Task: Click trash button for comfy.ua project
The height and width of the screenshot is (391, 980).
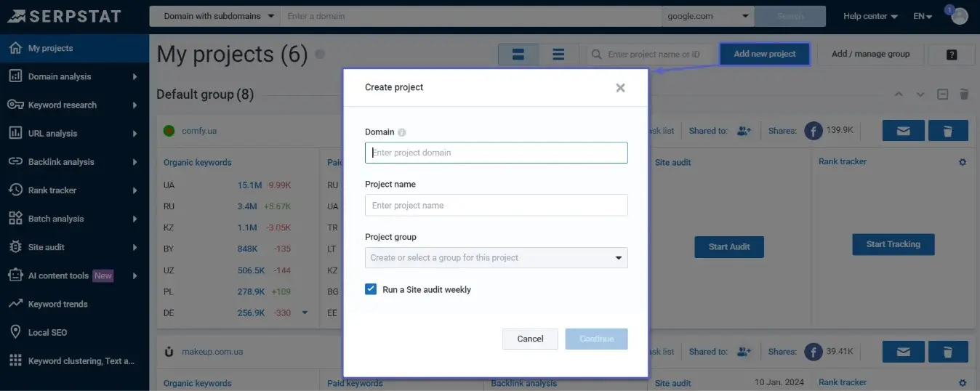Action: 948,131
